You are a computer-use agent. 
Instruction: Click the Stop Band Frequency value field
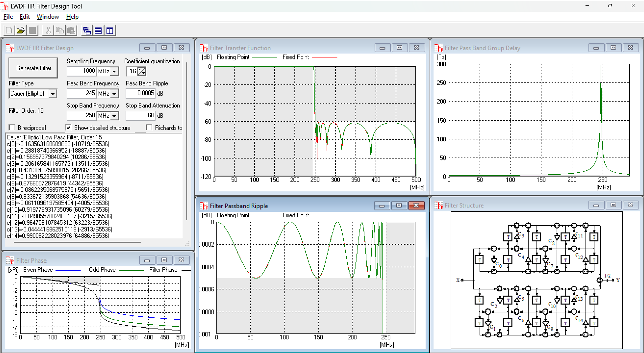pyautogui.click(x=82, y=116)
